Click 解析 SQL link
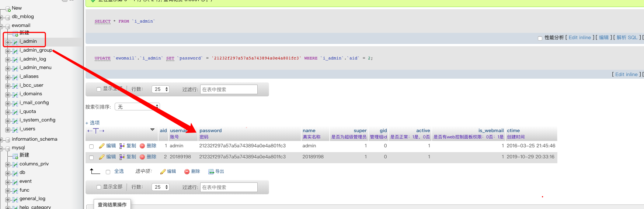Viewport: 644px width, 209px height. tap(627, 38)
